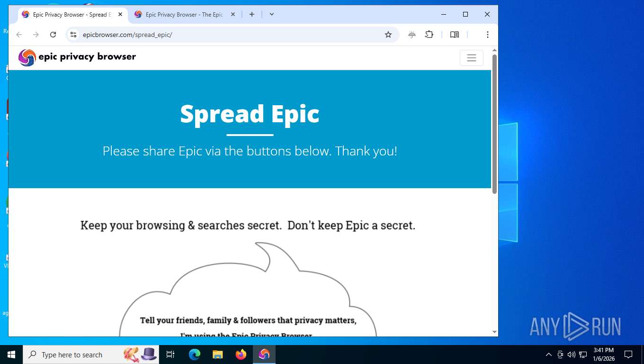Open Task View on the taskbar

click(170, 355)
